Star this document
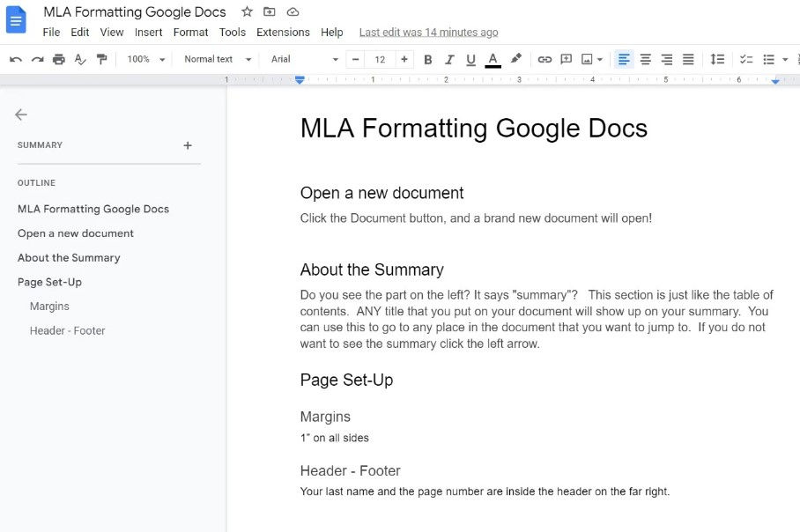The width and height of the screenshot is (800, 532). [247, 11]
